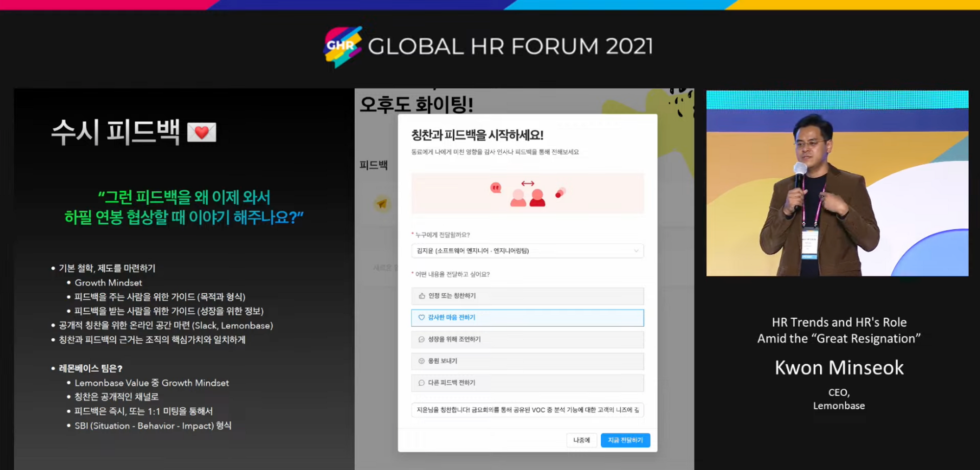
Task: Click 'HR Trends and HR's Role' session title
Action: (x=839, y=322)
